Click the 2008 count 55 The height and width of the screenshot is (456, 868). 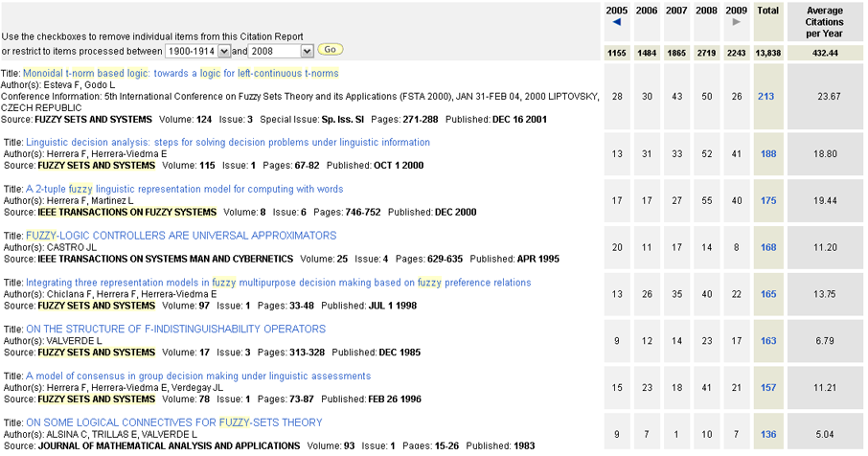click(707, 200)
